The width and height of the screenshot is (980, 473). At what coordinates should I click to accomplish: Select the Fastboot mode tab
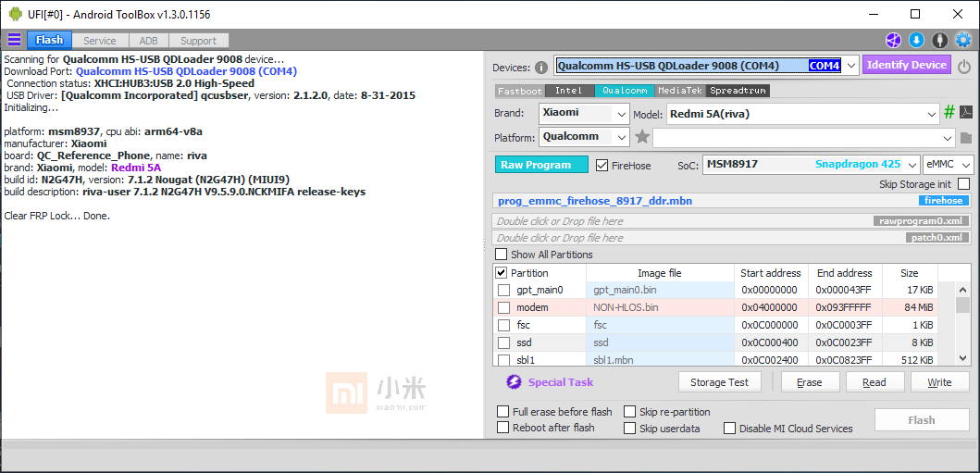(x=520, y=91)
